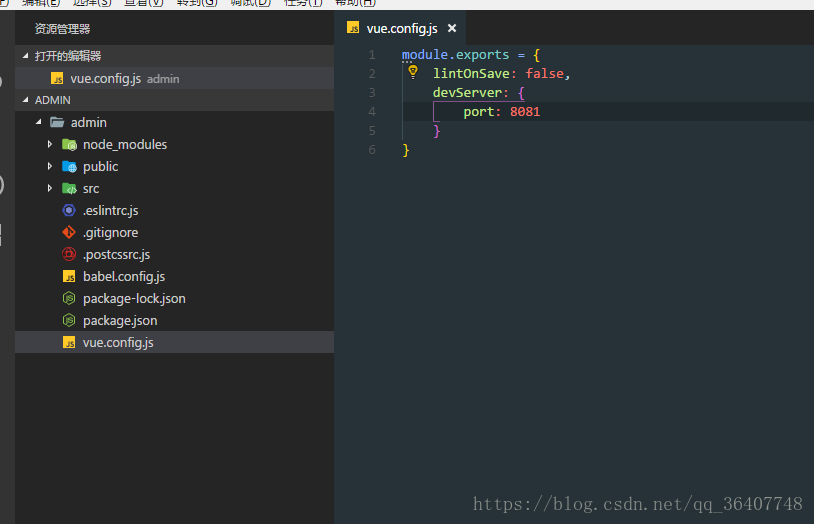This screenshot has height=524, width=814.
Task: Collapse the ADMIN workspace section
Action: 25,100
